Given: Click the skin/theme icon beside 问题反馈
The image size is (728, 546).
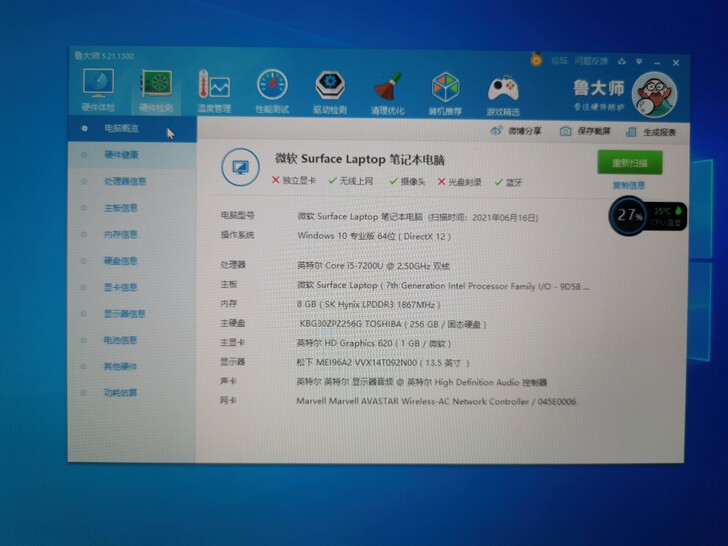Looking at the screenshot, I should click(622, 61).
